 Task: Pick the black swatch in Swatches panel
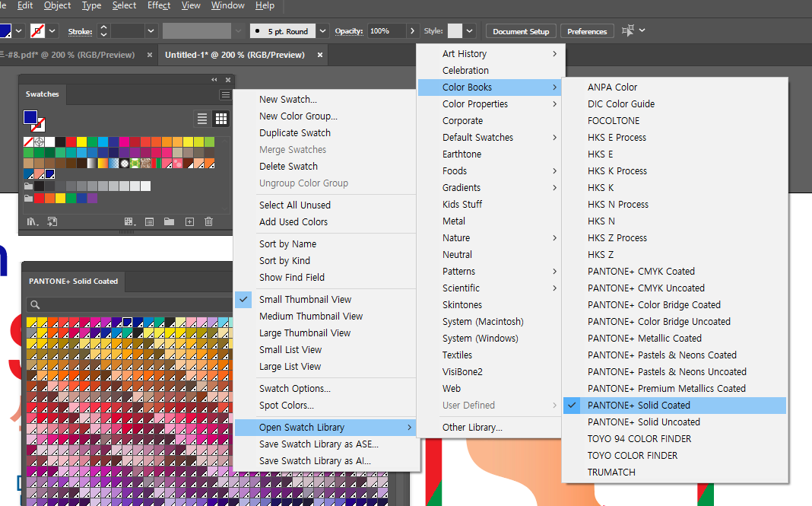[60, 142]
